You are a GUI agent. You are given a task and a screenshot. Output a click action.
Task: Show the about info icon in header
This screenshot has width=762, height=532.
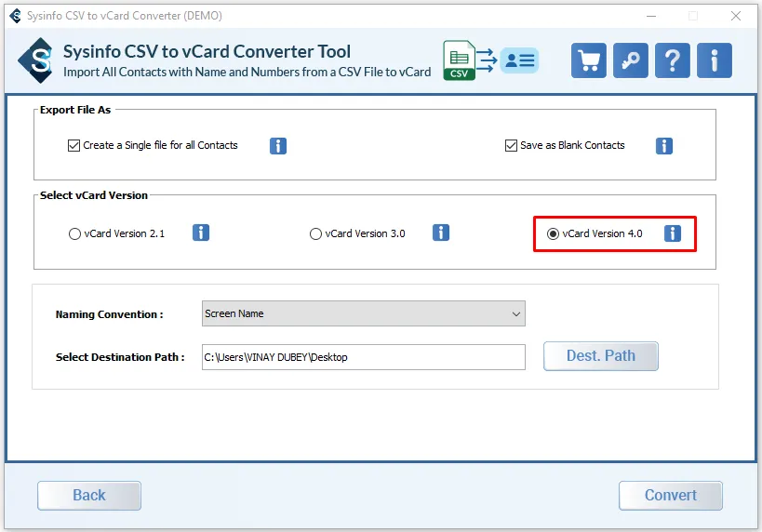[x=714, y=60]
